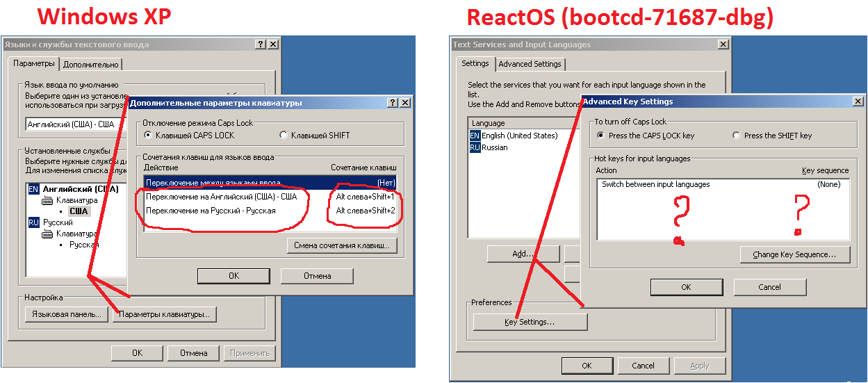Click OK in Advanced Key Settings
Viewport: 868px width, 383px height.
click(686, 287)
